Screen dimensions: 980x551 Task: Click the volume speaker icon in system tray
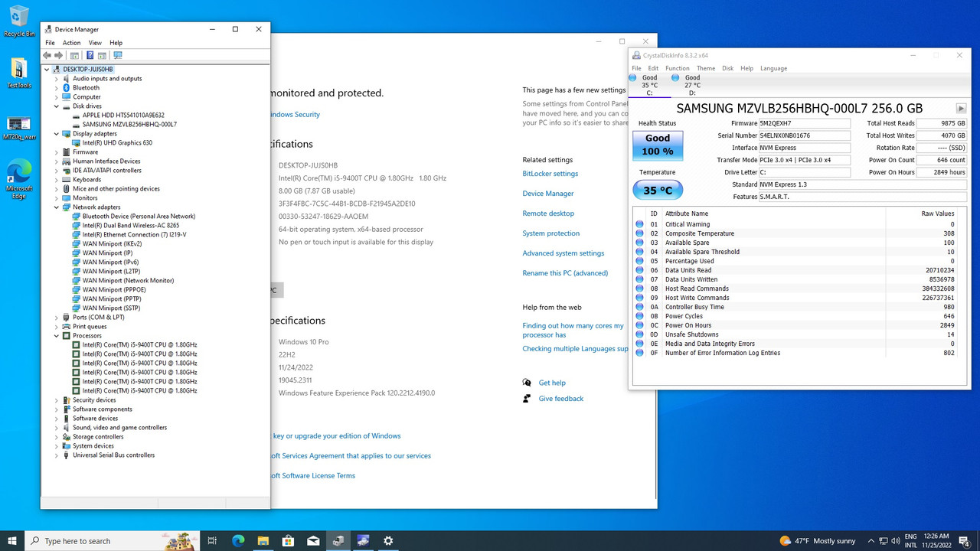[896, 541]
